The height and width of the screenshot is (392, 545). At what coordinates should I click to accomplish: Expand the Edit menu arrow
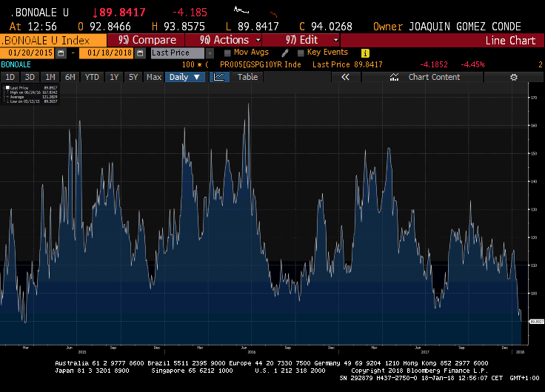click(x=335, y=40)
